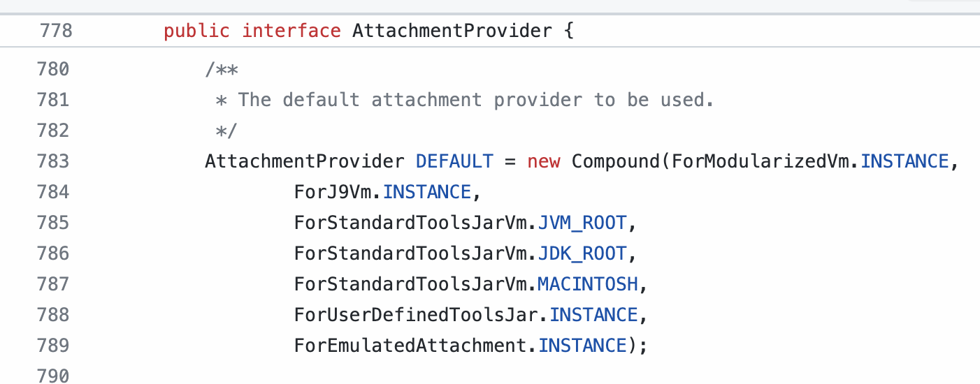The height and width of the screenshot is (384, 980).
Task: Select line number 787
Action: pos(53,284)
